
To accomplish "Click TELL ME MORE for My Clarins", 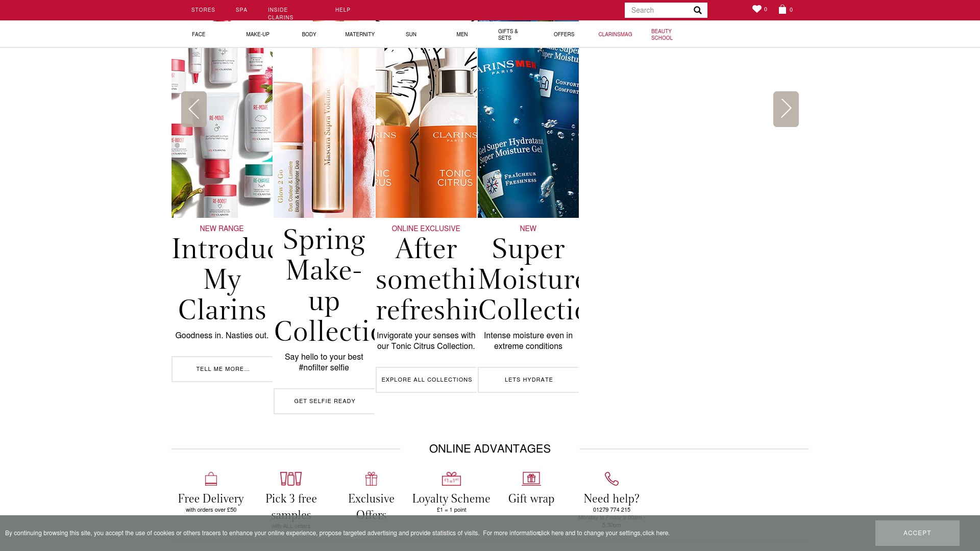I will [x=223, y=368].
